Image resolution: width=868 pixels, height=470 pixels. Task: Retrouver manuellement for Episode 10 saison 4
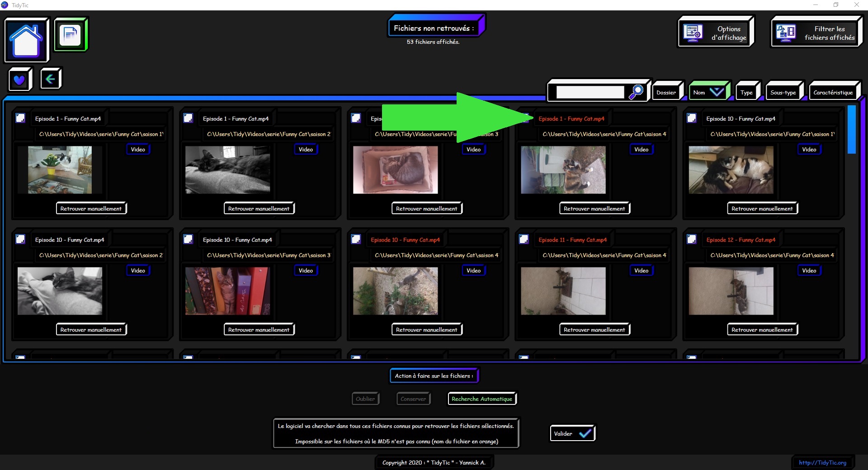click(426, 329)
